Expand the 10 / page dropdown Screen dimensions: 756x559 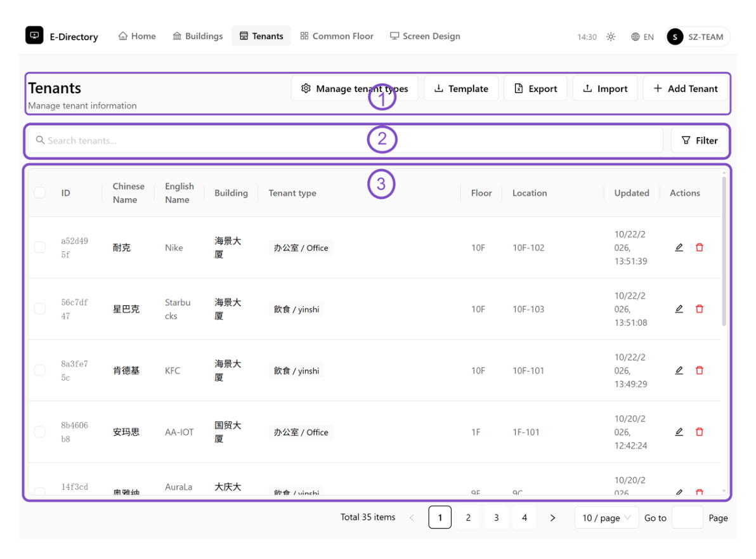click(606, 518)
